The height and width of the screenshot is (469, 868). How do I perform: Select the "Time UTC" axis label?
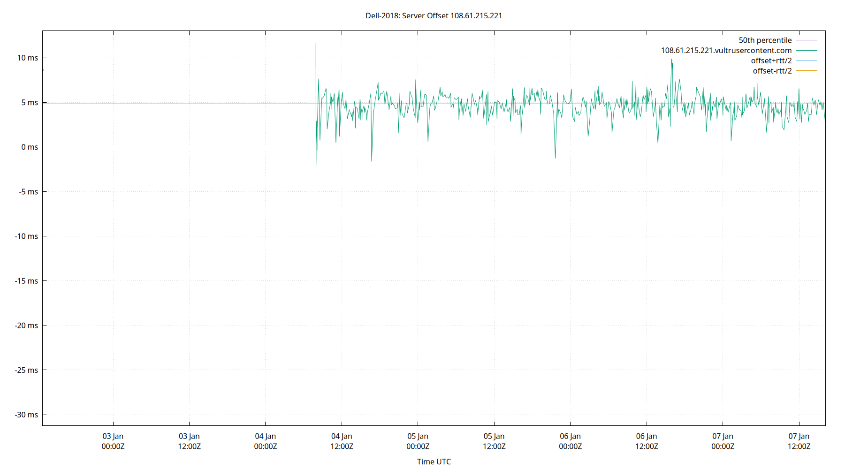click(433, 461)
